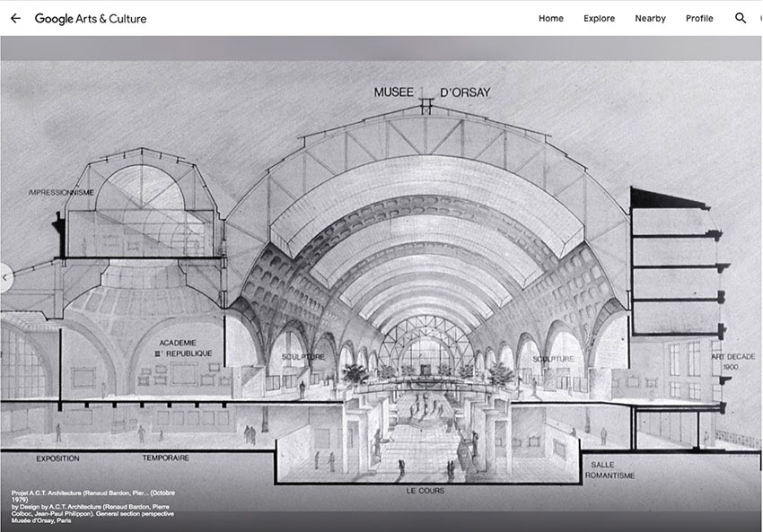Open the Explore menu item

pos(599,18)
